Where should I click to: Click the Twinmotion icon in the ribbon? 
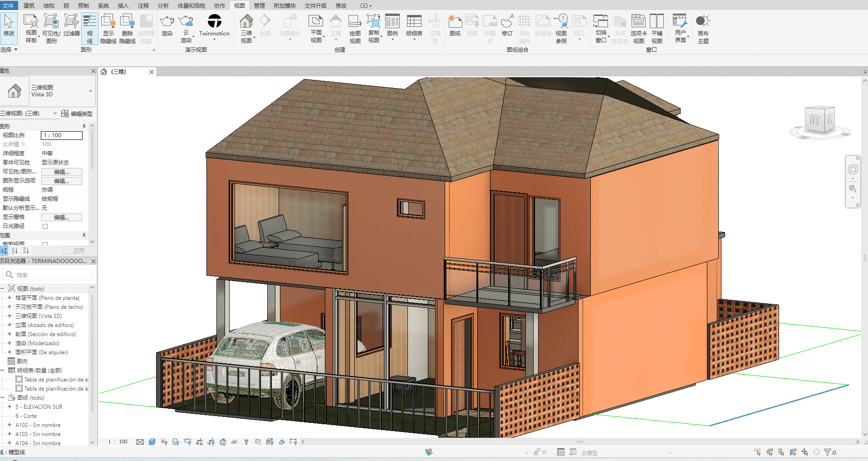coord(214,22)
